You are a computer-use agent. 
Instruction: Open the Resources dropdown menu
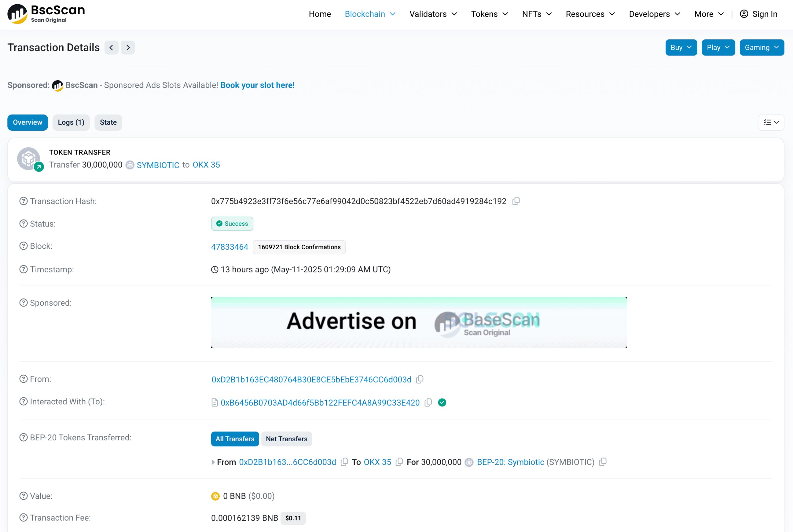point(590,14)
